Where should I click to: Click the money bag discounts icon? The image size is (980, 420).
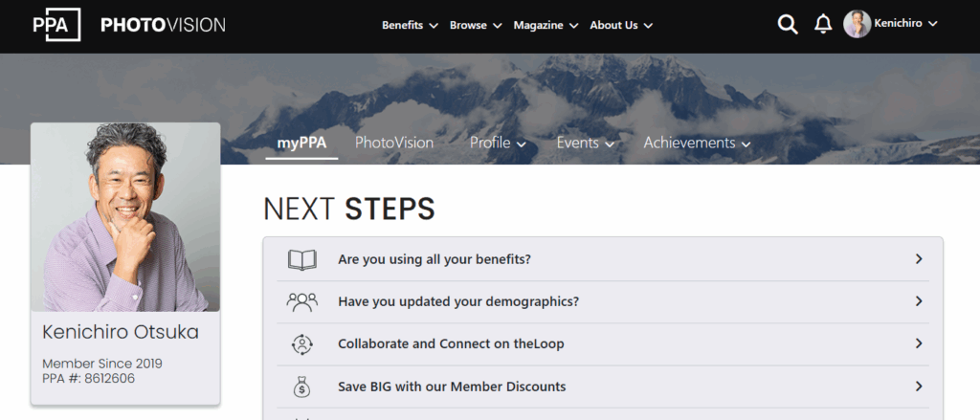point(301,387)
